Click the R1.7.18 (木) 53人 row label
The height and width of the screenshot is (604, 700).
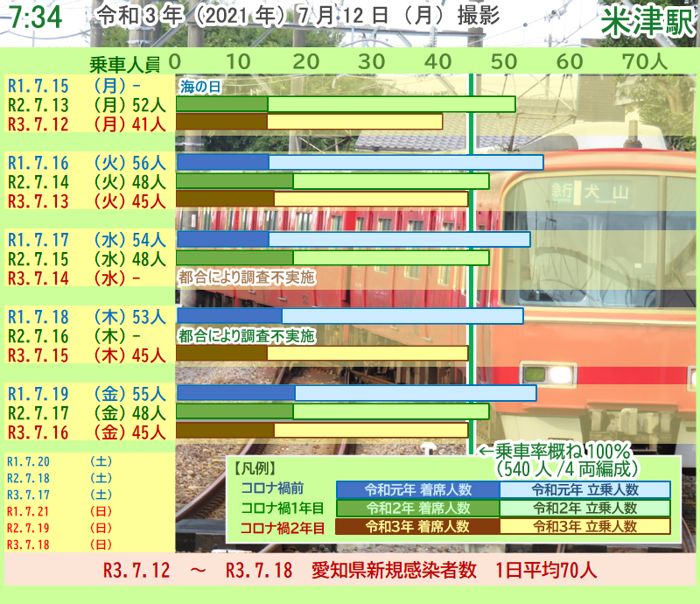[87, 317]
